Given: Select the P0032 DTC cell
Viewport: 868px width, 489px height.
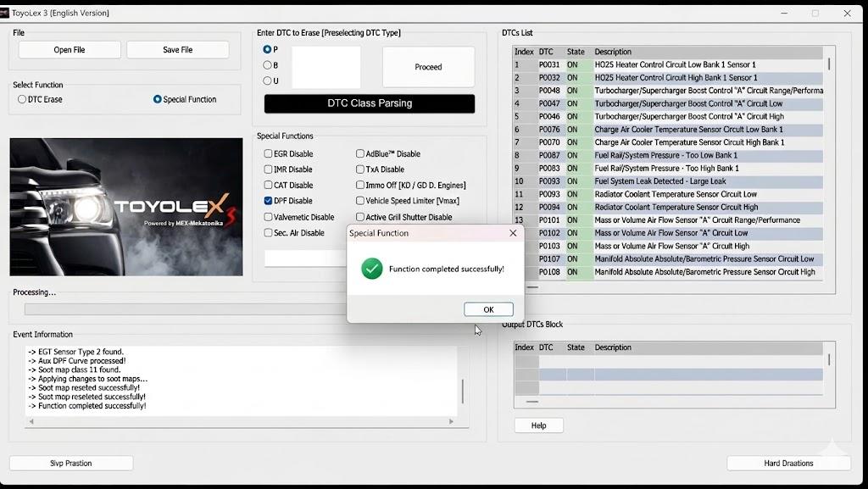Looking at the screenshot, I should click(x=549, y=77).
